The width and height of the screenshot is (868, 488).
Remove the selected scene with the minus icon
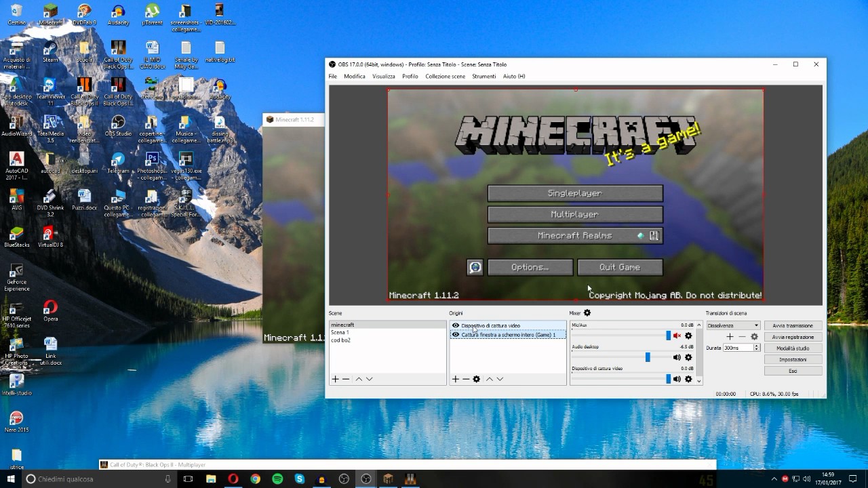[346, 379]
